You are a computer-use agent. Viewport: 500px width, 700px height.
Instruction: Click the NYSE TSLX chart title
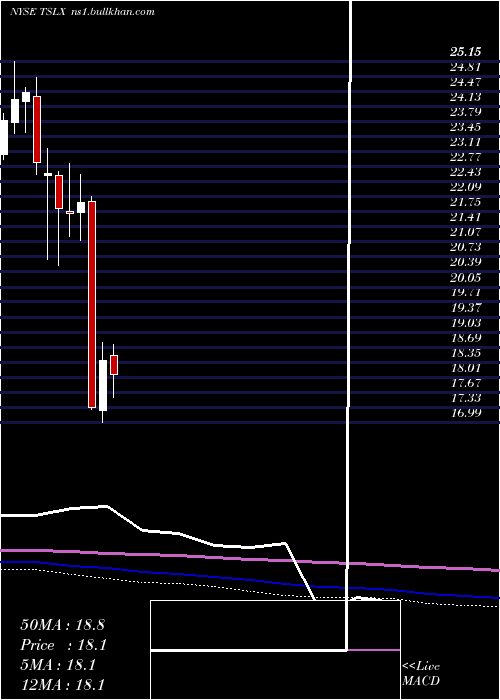(x=38, y=12)
